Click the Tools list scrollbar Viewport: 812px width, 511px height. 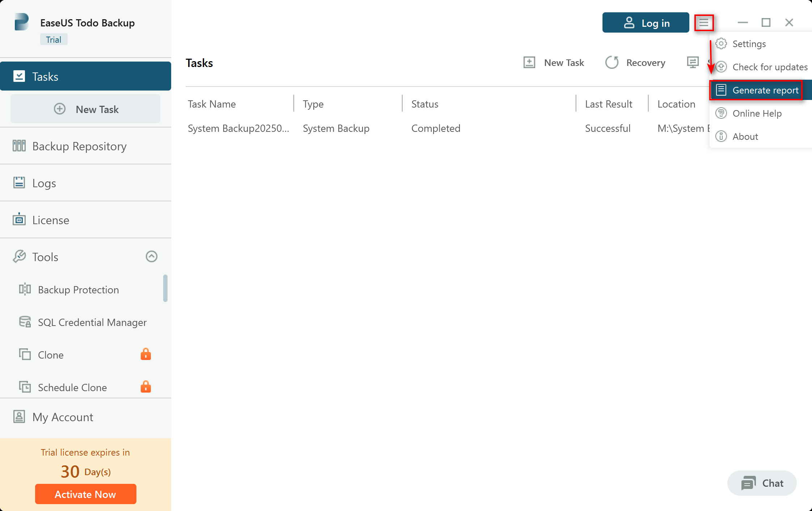point(165,288)
